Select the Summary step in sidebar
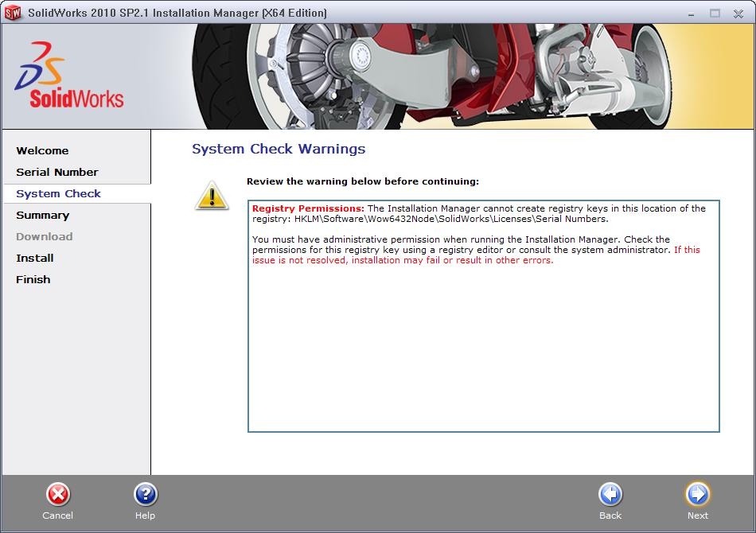Image resolution: width=756 pixels, height=533 pixels. click(42, 216)
